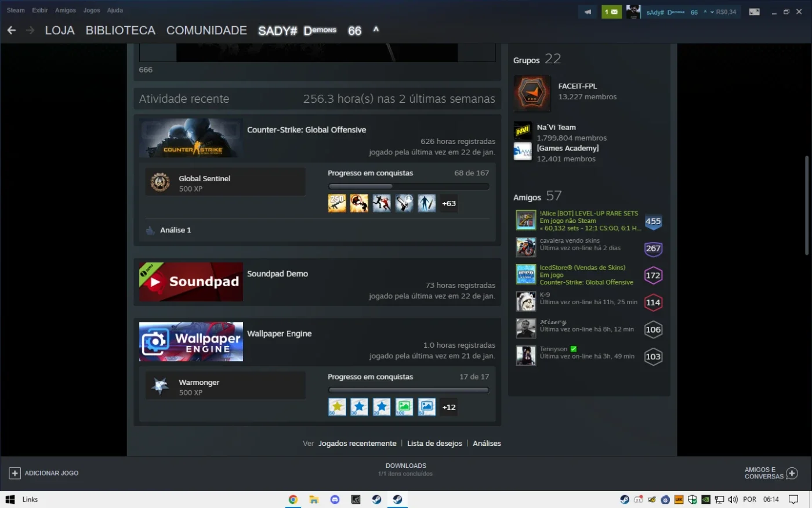Go to the COMUNIDADE tab

206,30
